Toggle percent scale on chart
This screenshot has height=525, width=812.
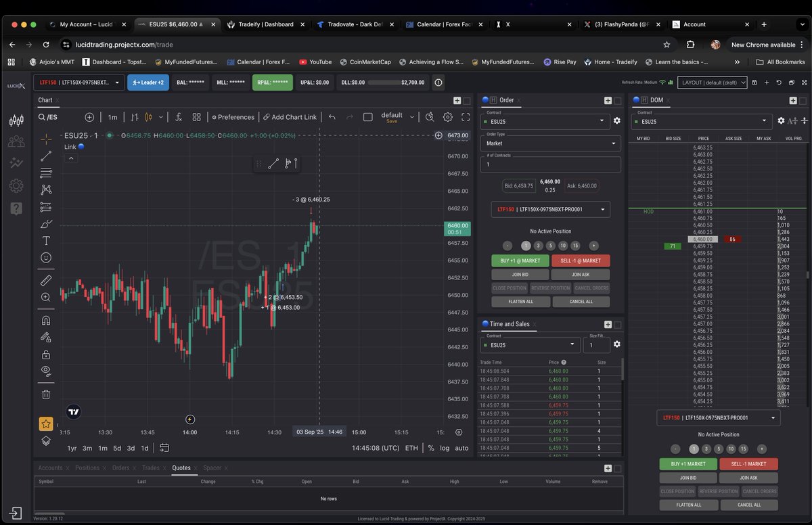[431, 448]
